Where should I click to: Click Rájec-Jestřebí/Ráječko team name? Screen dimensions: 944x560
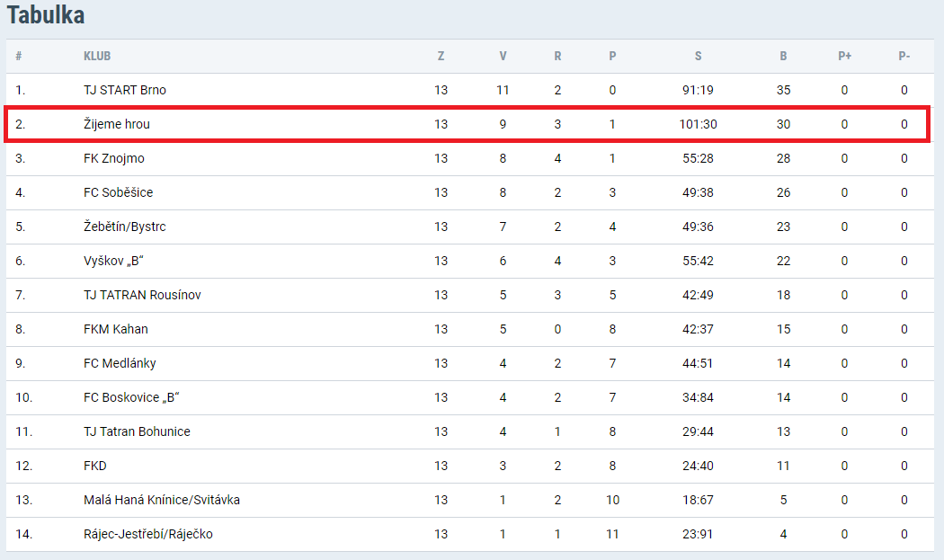click(x=148, y=534)
